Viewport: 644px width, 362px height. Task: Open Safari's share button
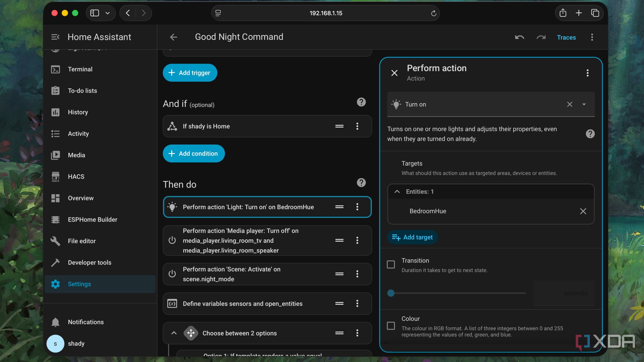coord(563,13)
